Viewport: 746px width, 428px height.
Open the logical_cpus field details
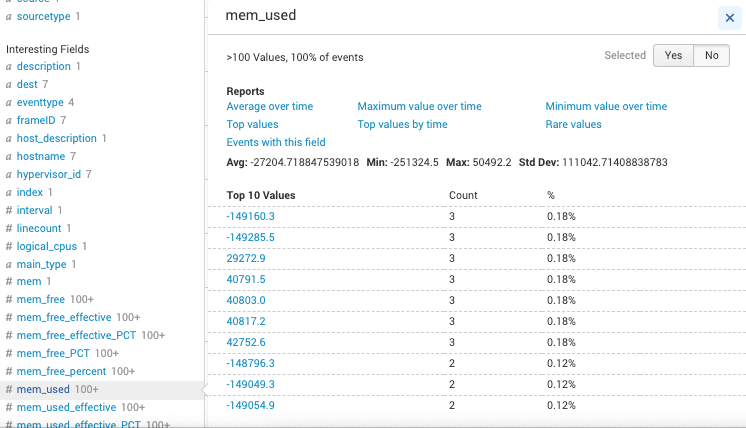(x=47, y=246)
